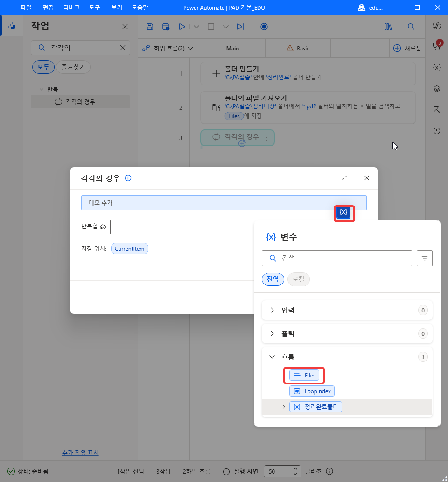Image resolution: width=448 pixels, height=482 pixels.
Task: Open the run history clock icon
Action: 437,131
